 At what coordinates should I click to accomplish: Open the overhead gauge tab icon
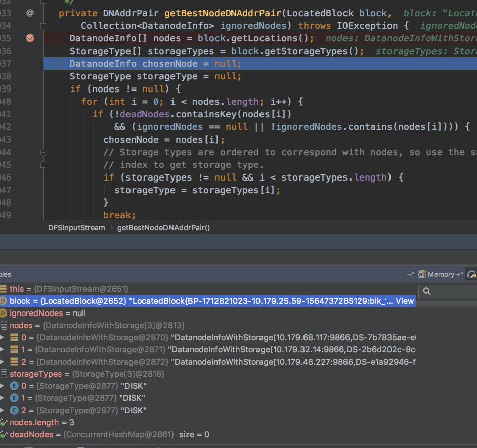[x=472, y=275]
